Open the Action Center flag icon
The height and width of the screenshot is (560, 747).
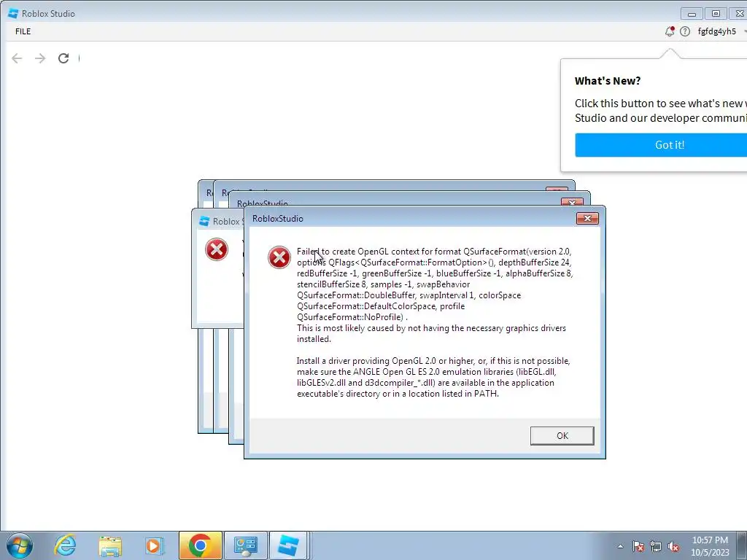click(x=638, y=546)
